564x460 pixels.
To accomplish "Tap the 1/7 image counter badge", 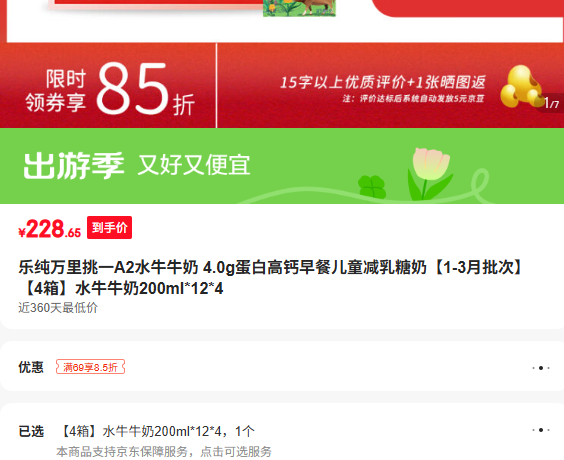I will [x=551, y=104].
